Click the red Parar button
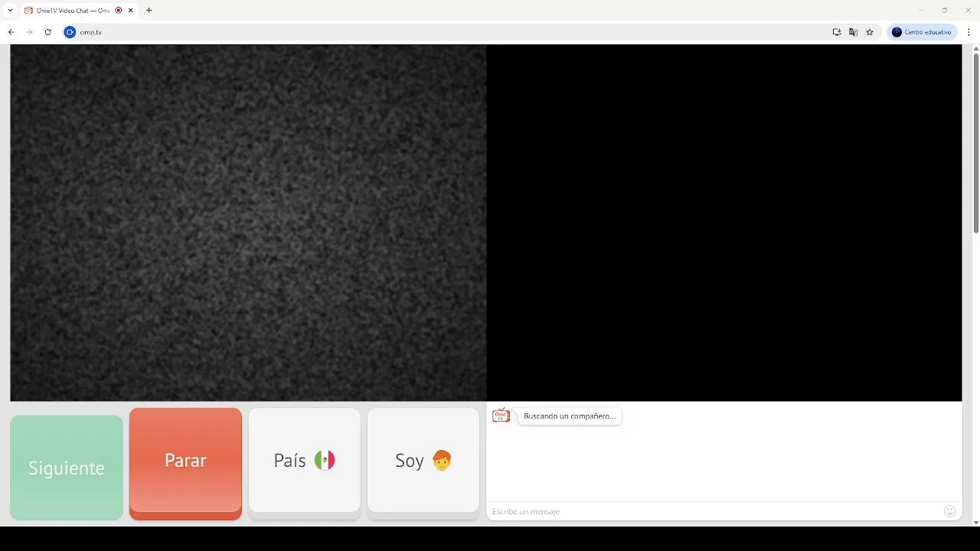This screenshot has width=980, height=551. click(x=185, y=464)
